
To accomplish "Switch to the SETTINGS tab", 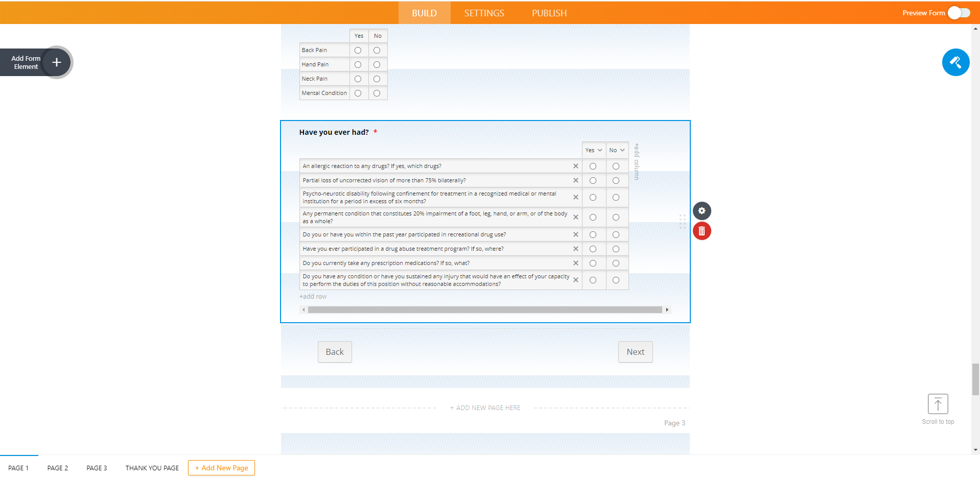I will pos(484,13).
